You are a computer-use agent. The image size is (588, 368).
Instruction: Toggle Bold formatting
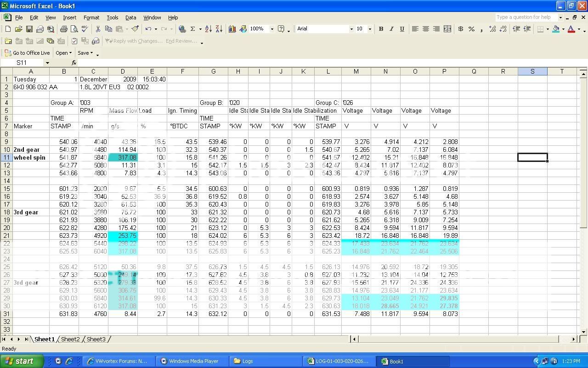coord(381,29)
